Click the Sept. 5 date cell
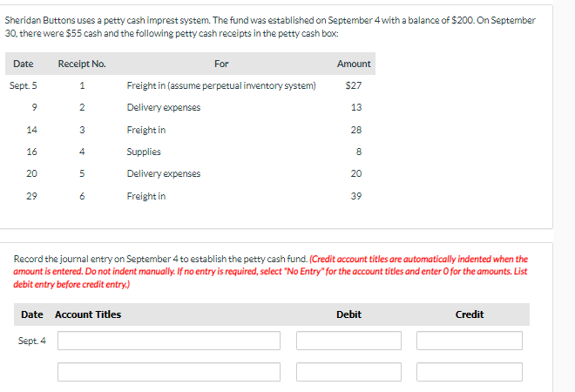The width and height of the screenshot is (575, 392). [x=23, y=85]
